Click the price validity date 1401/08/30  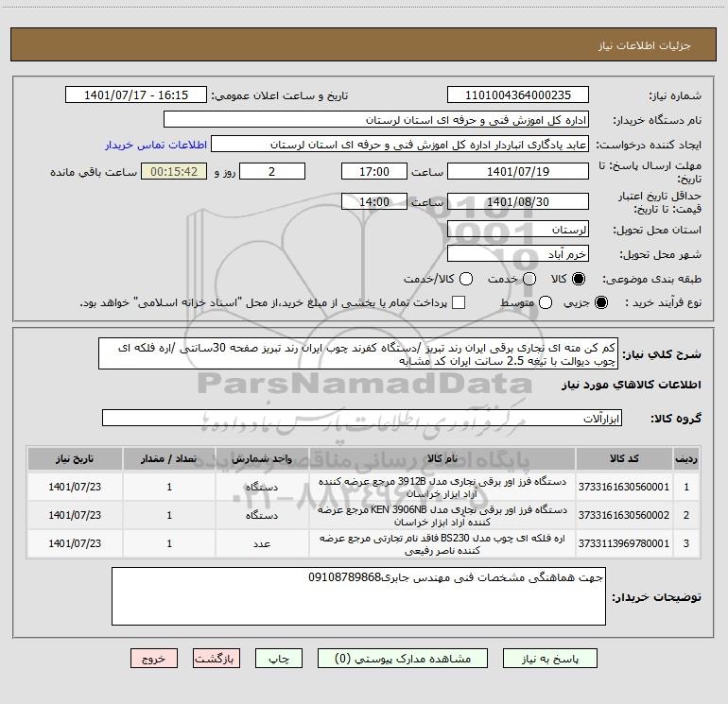point(518,201)
